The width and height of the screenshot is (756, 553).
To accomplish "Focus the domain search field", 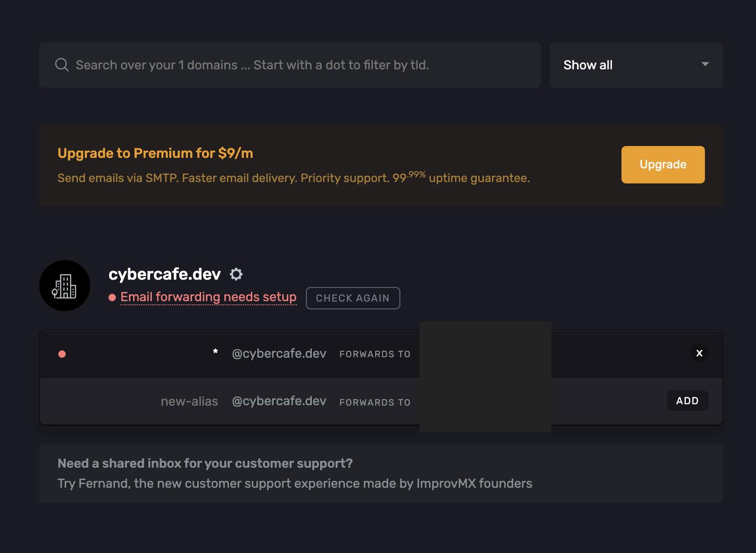I will point(290,65).
